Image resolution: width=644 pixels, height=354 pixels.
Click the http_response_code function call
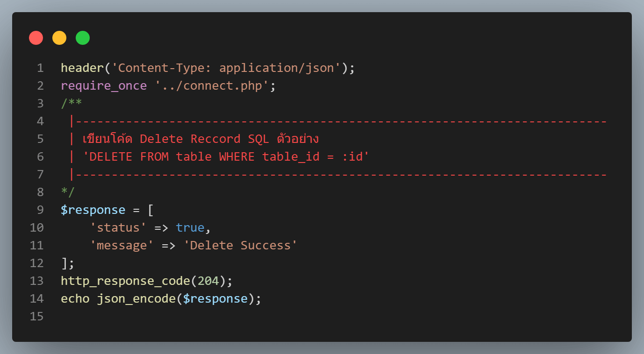125,281
